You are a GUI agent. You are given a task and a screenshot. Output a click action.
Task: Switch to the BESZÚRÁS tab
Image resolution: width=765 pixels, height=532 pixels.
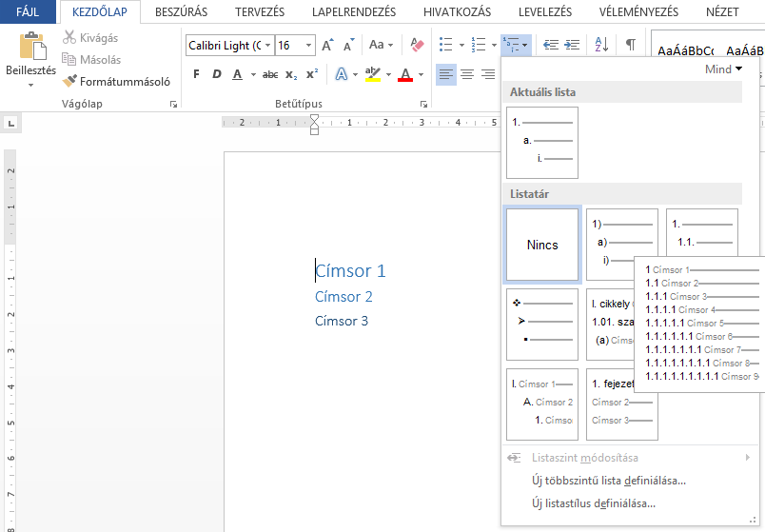[x=181, y=12]
